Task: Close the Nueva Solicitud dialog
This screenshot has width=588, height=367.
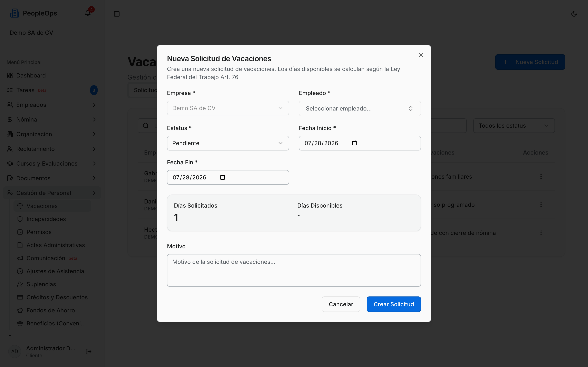Action: 421,55
